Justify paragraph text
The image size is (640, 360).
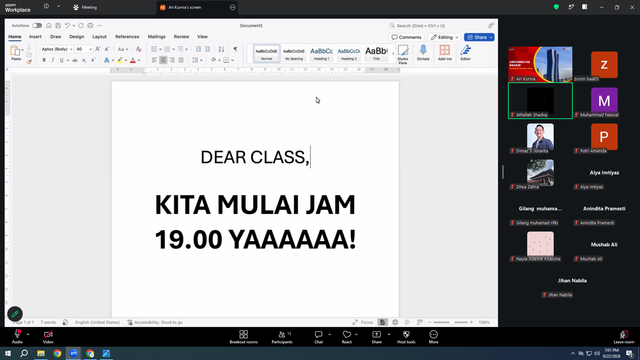coord(181,60)
